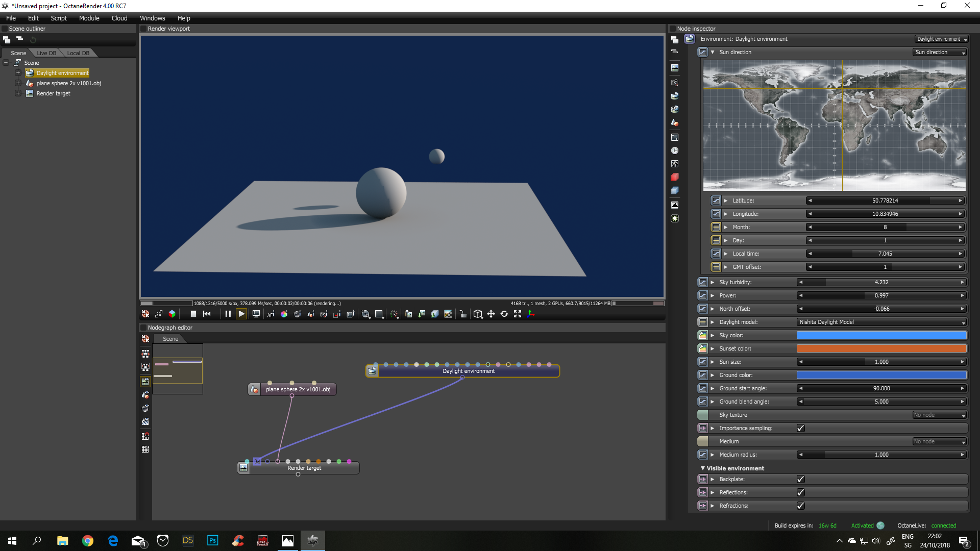Switch to the Live DB tab

[x=46, y=53]
